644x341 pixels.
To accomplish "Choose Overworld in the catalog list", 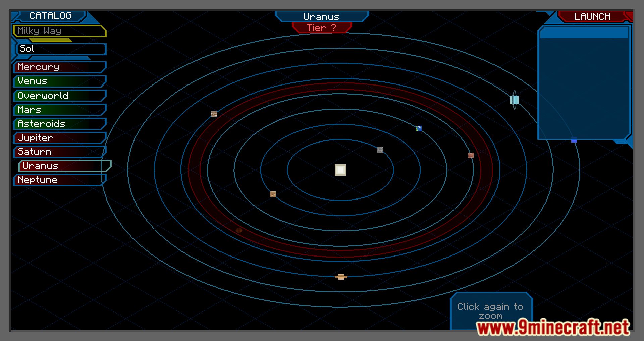I will click(x=60, y=96).
